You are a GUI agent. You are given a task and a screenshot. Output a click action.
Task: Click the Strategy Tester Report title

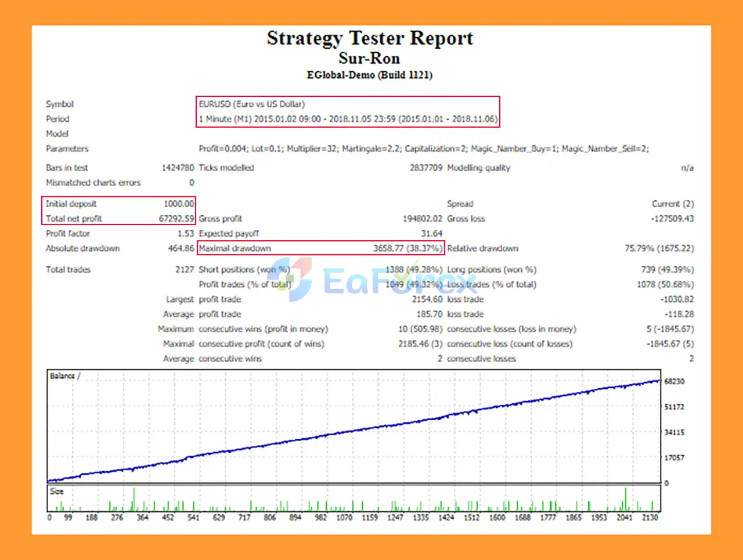(370, 38)
